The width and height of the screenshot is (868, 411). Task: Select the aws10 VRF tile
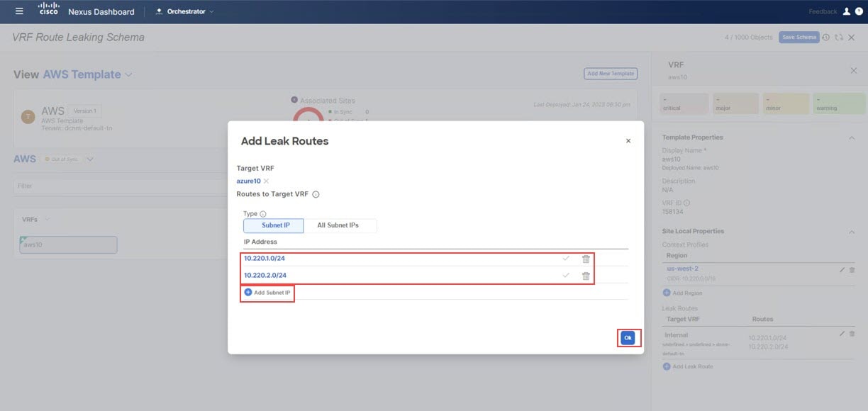(x=69, y=244)
